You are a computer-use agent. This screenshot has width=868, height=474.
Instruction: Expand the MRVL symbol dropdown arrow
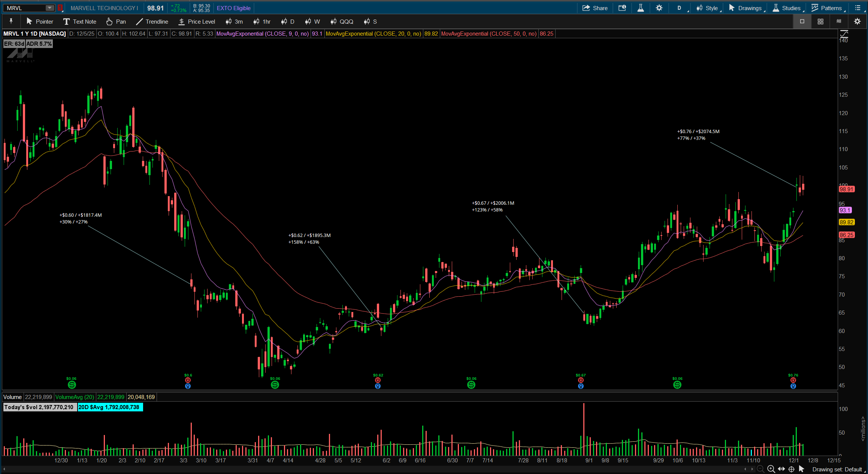[49, 8]
